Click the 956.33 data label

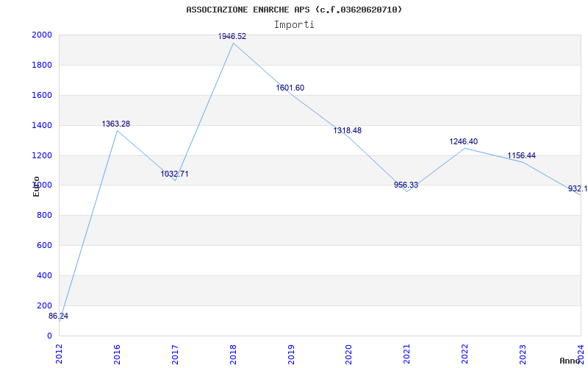point(406,185)
